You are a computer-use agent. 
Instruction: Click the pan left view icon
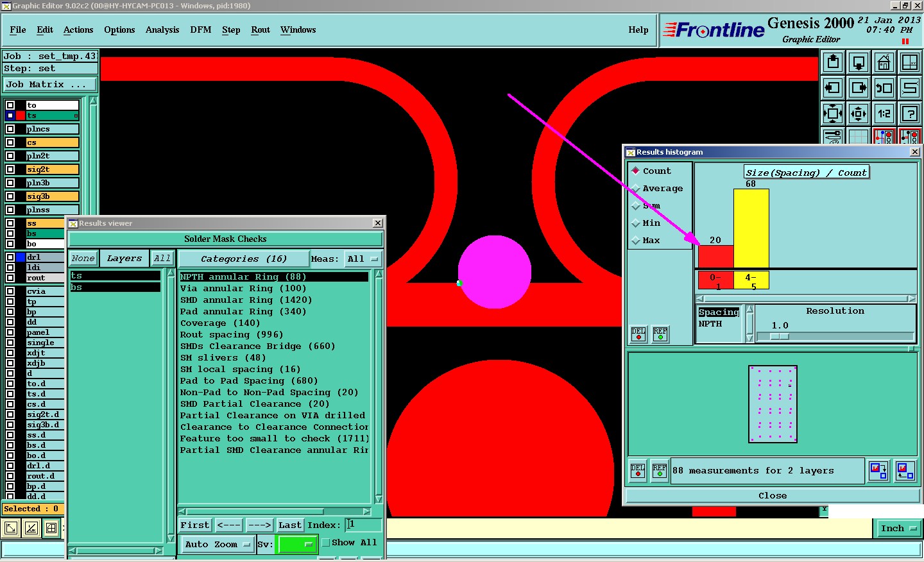tap(833, 88)
